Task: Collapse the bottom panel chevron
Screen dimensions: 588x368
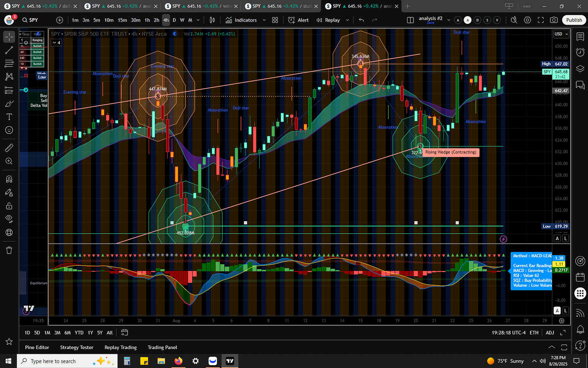Action: (x=552, y=347)
